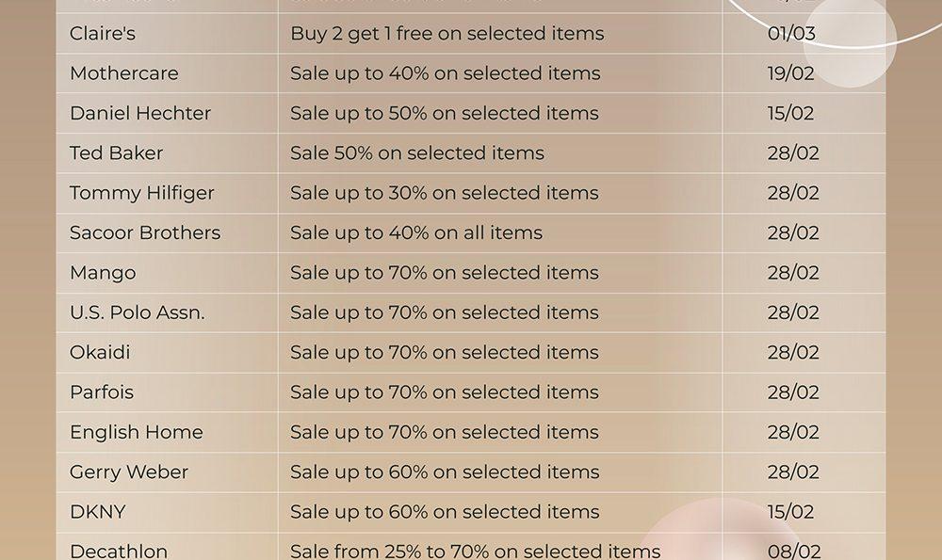Screen dimensions: 942x560
Task: Select the 01/03 end date for Claire's
Action: (791, 34)
